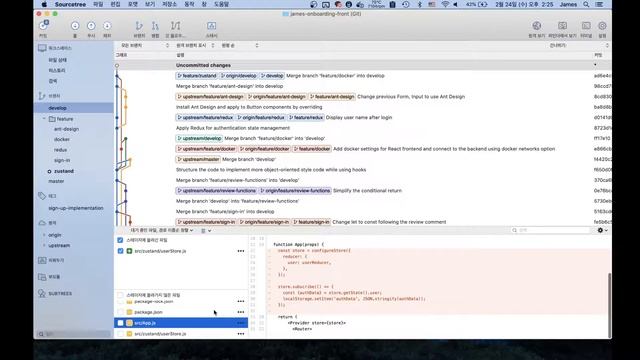640x360 pixels.
Task: Expand the origin remote
Action: click(44, 235)
